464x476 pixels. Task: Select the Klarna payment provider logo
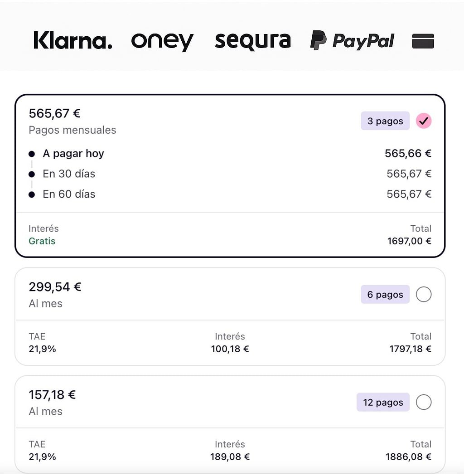coord(72,41)
